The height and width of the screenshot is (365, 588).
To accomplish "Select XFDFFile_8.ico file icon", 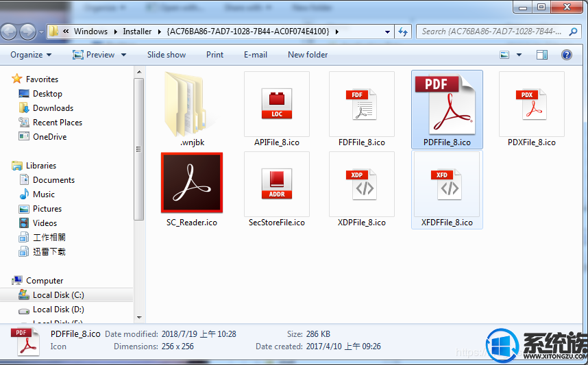I will tap(447, 184).
